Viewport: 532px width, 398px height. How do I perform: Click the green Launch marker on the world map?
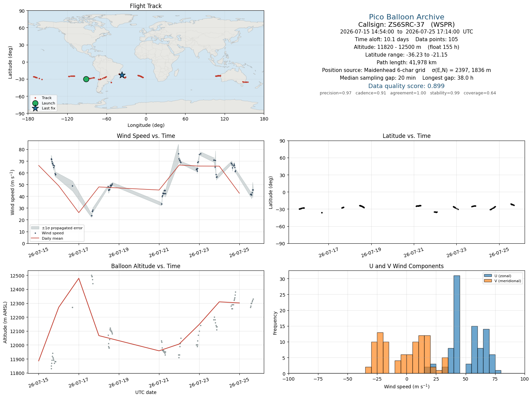(x=86, y=79)
